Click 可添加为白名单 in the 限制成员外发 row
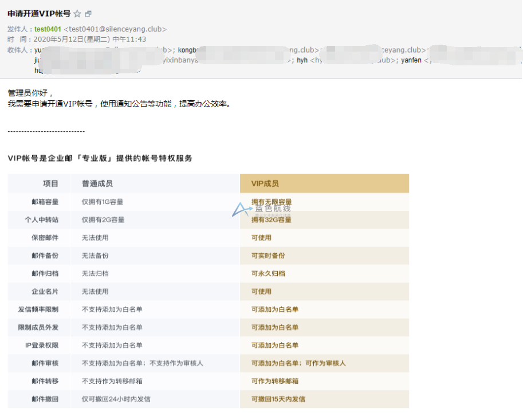The height and width of the screenshot is (420, 523). tap(275, 328)
